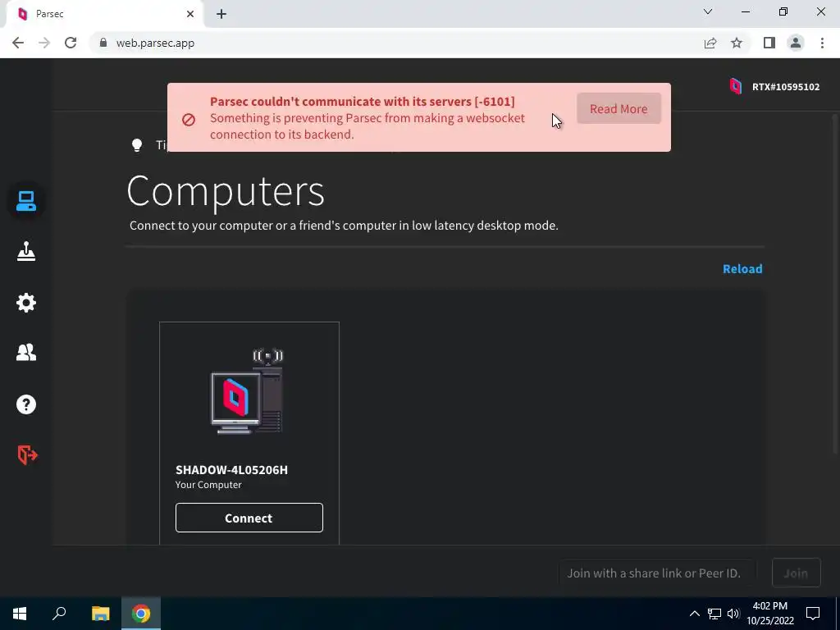The width and height of the screenshot is (840, 630).
Task: Go forward in Chrome
Action: 44,43
